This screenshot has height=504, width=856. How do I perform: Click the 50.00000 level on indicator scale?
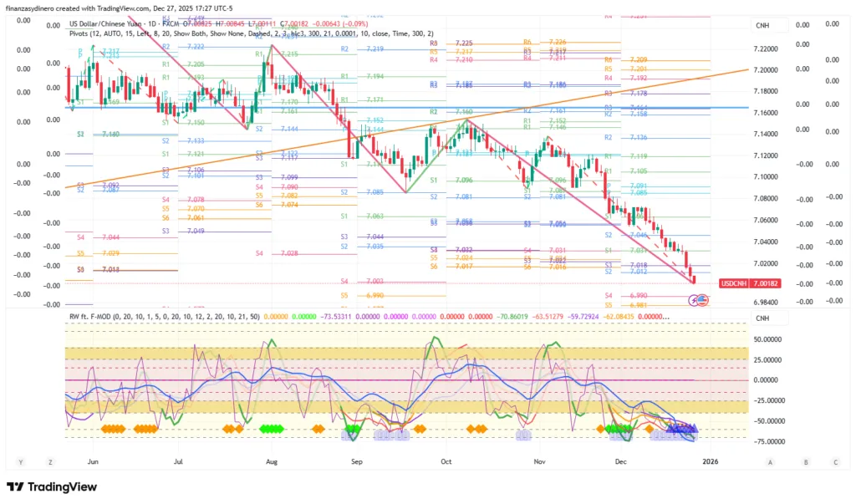coord(767,340)
